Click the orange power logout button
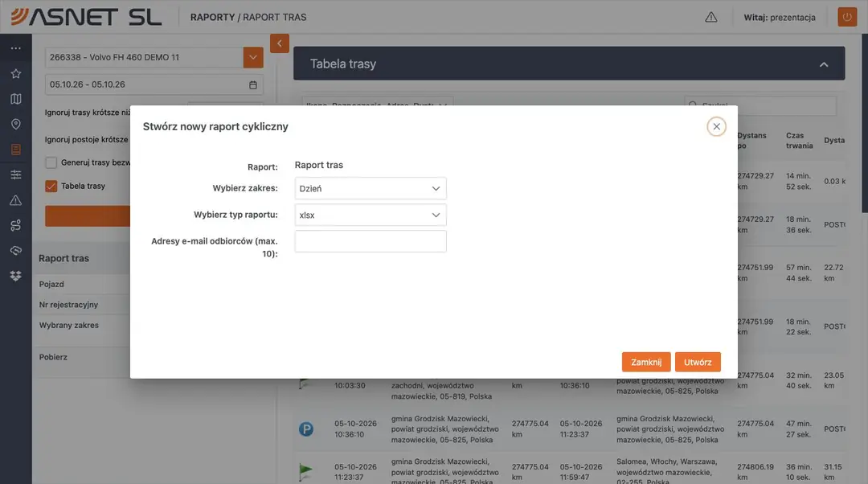Image resolution: width=868 pixels, height=484 pixels. click(x=847, y=17)
